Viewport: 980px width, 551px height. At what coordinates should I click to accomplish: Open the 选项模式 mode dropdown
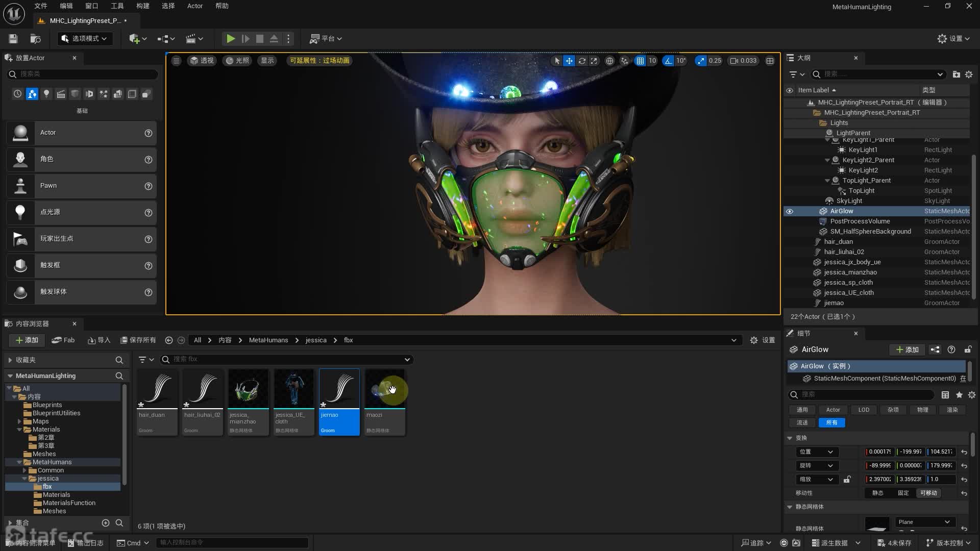[x=84, y=39]
